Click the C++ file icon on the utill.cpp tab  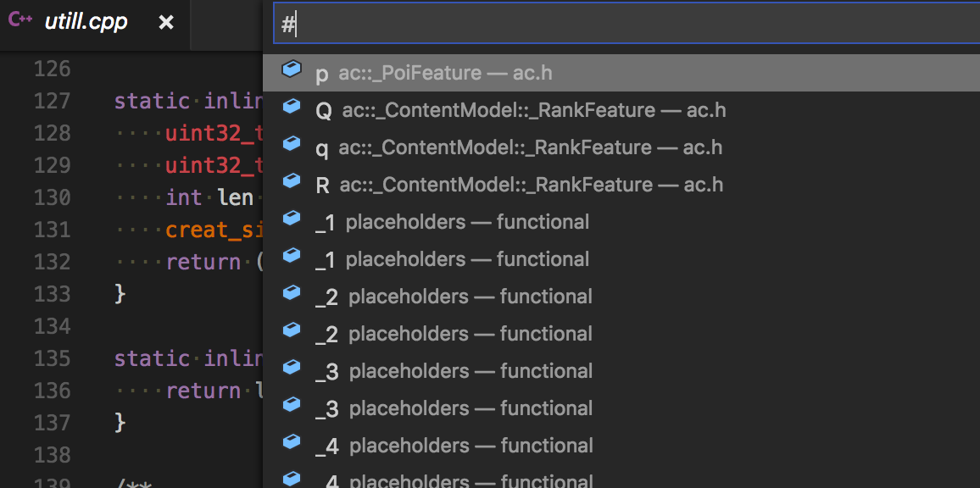19,21
